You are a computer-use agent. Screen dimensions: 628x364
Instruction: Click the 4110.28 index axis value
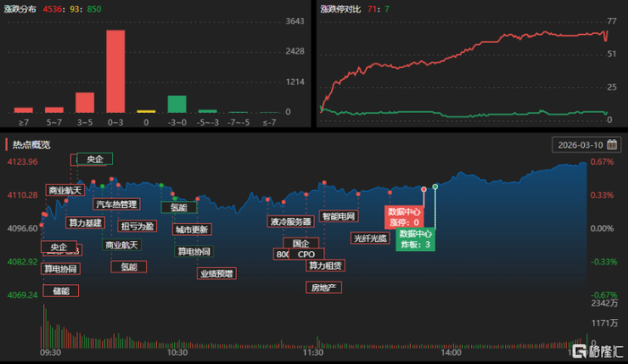pos(22,195)
